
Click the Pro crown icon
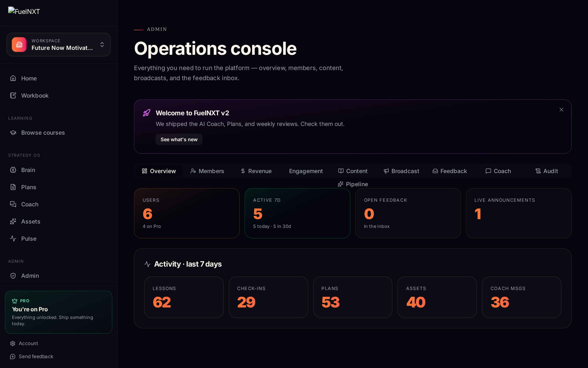point(15,301)
